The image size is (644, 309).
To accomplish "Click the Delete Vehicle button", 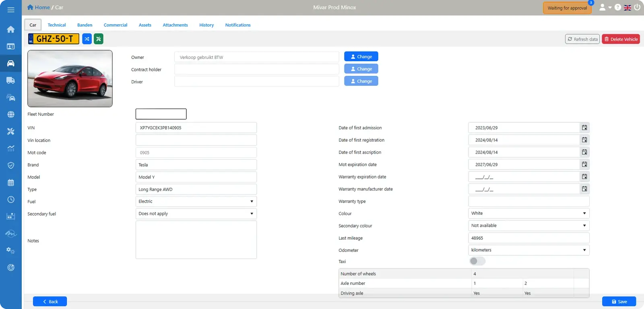I will click(x=621, y=39).
